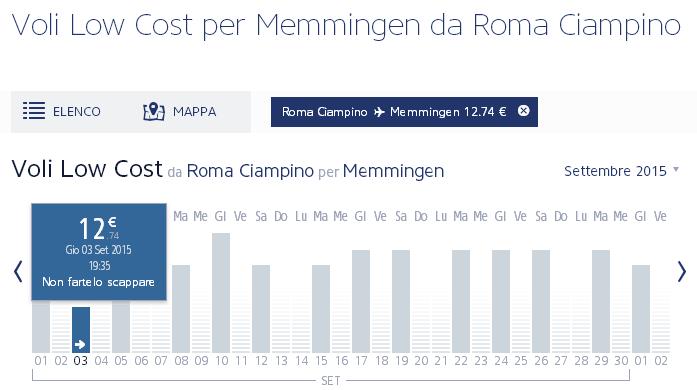The height and width of the screenshot is (390, 697).
Task: Click the list icon beside ELENCO
Action: click(34, 111)
